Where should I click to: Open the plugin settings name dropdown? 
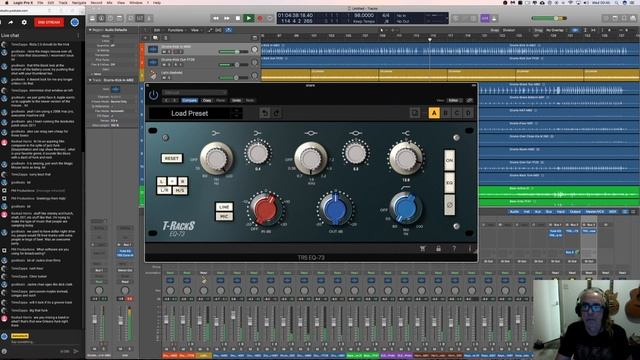point(194,92)
